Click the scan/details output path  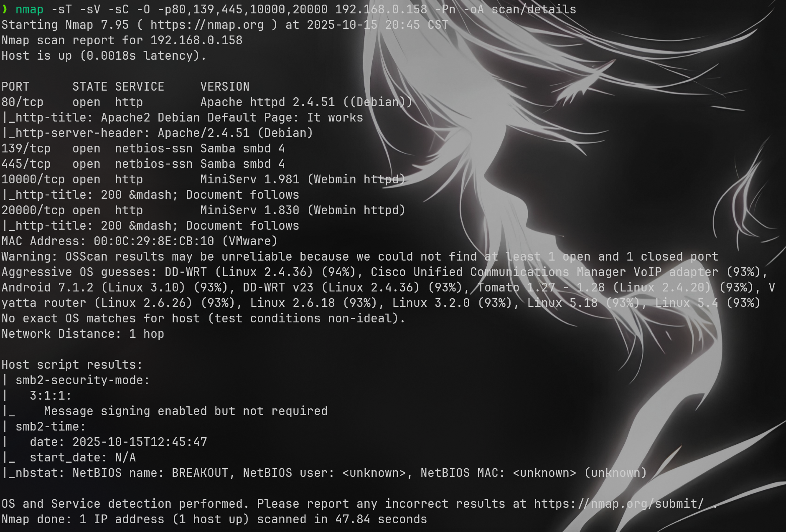tap(534, 10)
